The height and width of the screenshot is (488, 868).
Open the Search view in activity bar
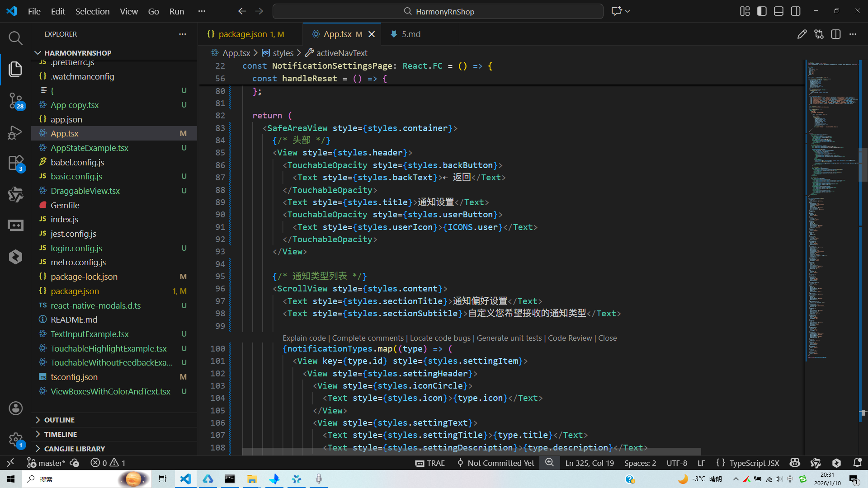click(15, 38)
